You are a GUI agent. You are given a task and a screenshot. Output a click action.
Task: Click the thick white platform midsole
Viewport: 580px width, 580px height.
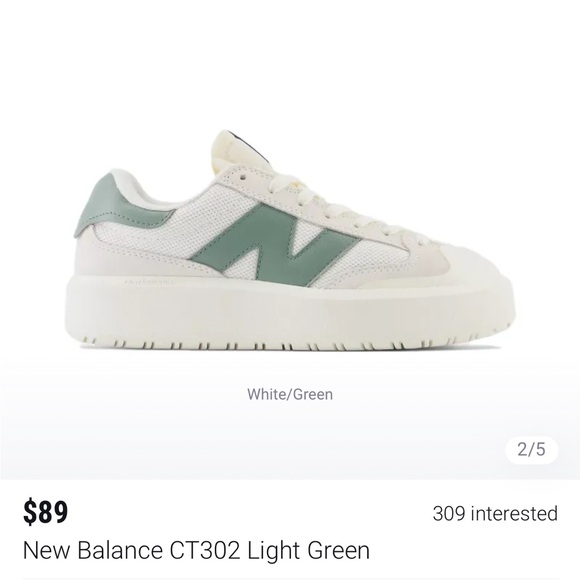point(290,311)
